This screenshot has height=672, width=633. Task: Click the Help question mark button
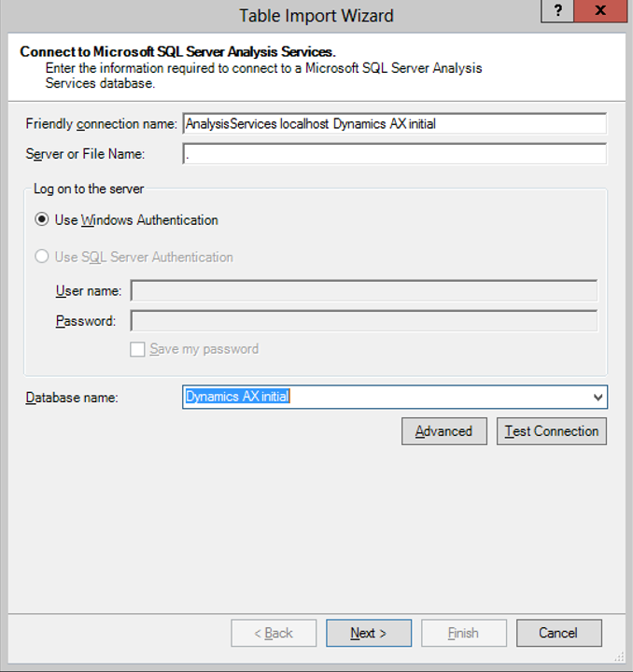pyautogui.click(x=559, y=12)
